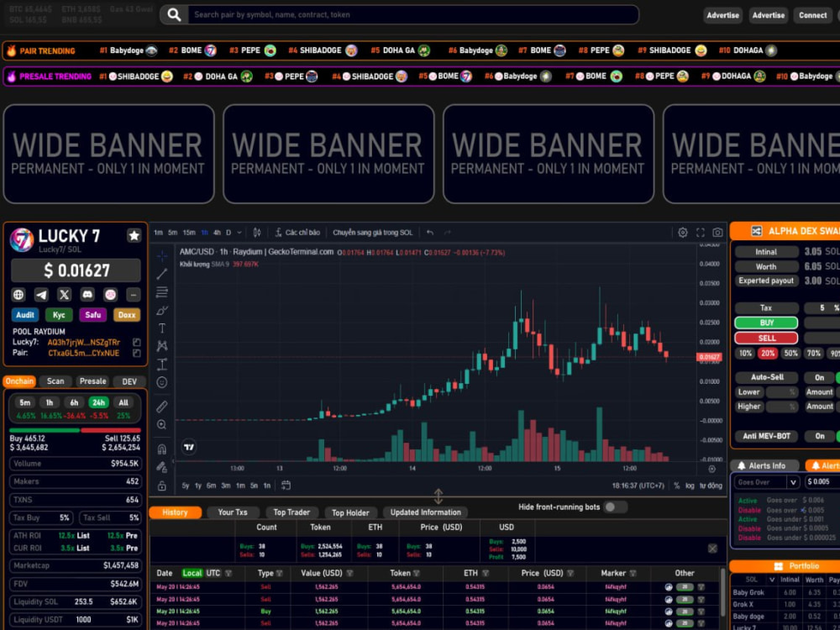Open the Your Txs tab
Image resolution: width=840 pixels, height=630 pixels.
(233, 512)
